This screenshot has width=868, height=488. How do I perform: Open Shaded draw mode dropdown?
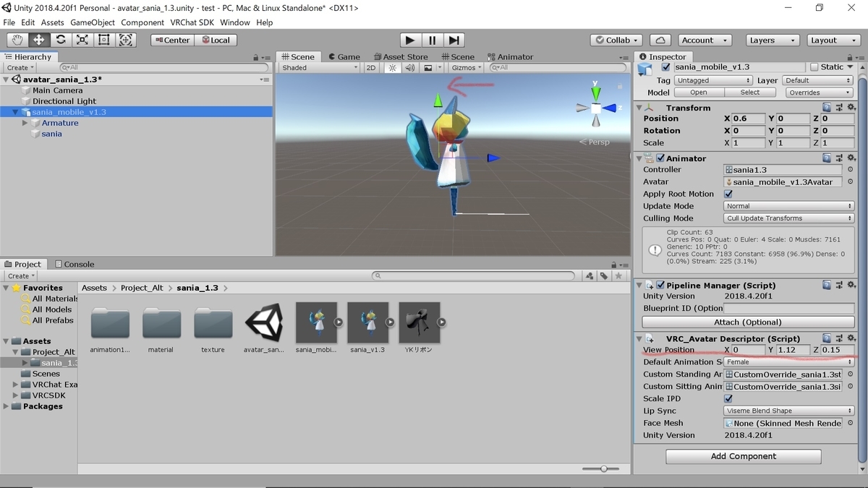click(319, 67)
